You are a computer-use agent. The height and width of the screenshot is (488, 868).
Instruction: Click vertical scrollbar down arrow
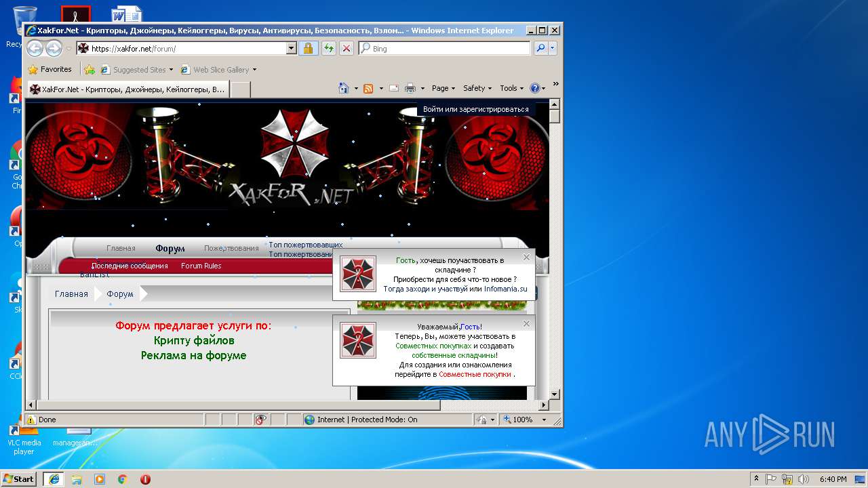click(554, 394)
